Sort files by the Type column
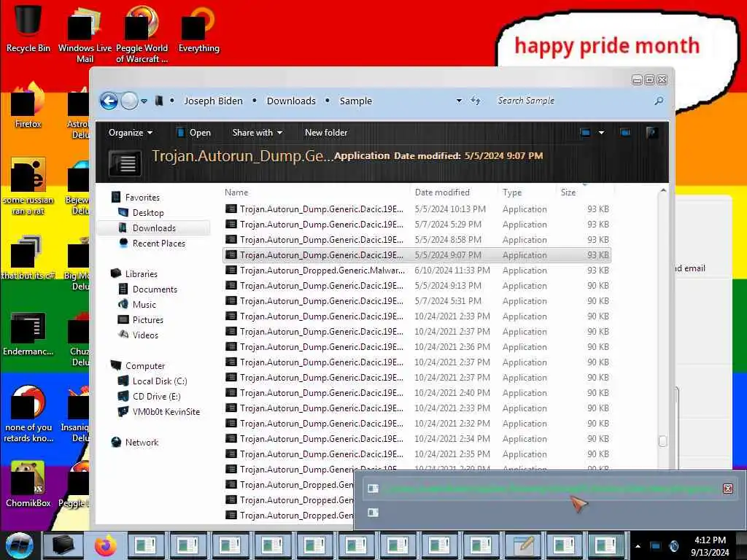The height and width of the screenshot is (560, 747). pos(526,192)
